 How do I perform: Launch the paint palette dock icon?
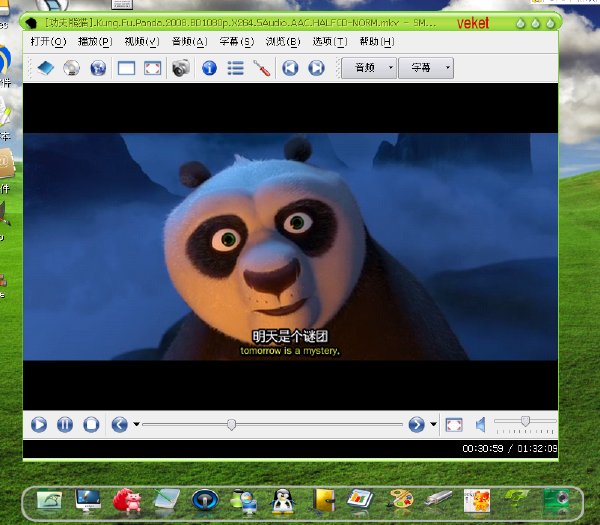point(399,500)
